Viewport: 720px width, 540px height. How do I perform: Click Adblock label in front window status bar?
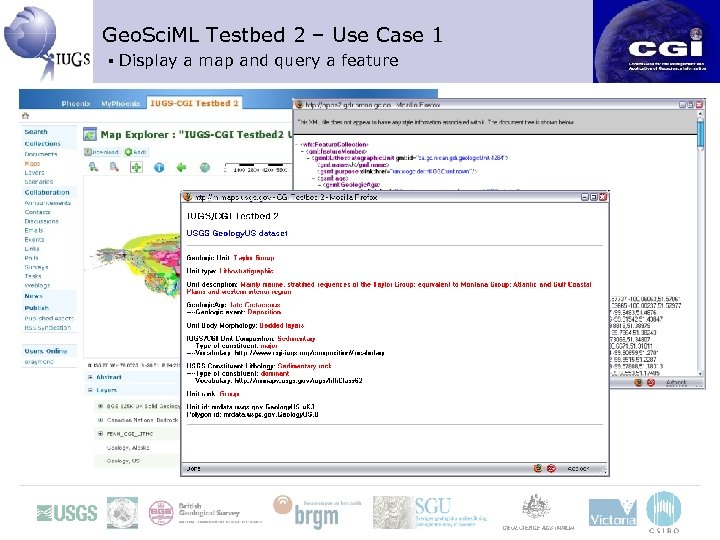[578, 469]
